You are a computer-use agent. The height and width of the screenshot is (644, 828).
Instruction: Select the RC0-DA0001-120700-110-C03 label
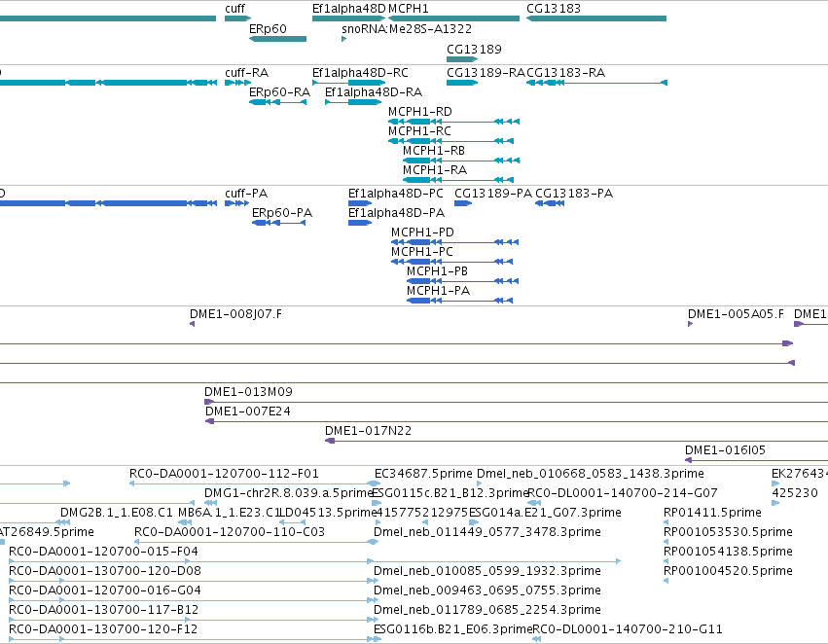pos(230,533)
